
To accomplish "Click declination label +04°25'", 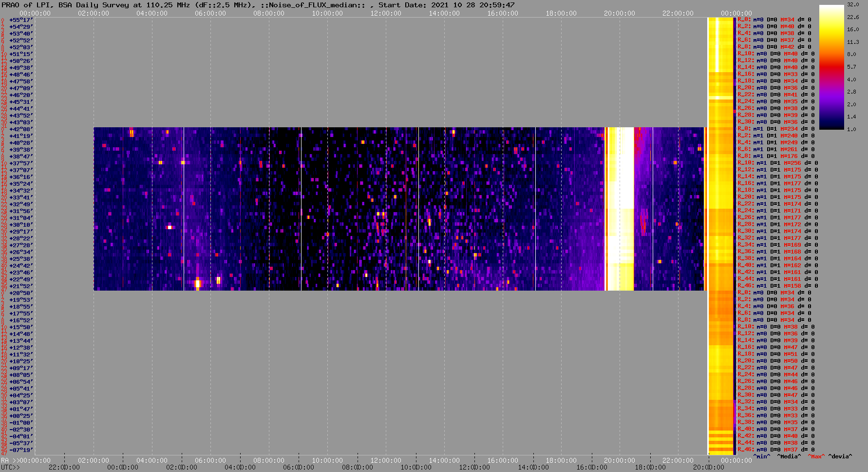I will tap(21, 395).
